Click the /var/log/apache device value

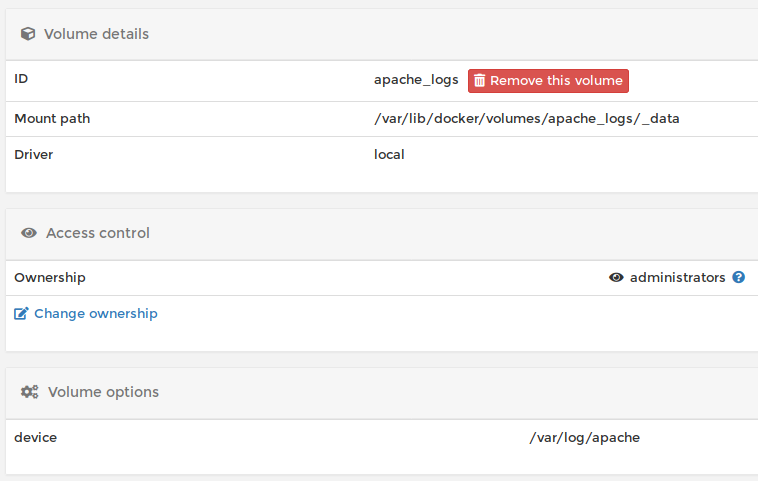tap(584, 438)
